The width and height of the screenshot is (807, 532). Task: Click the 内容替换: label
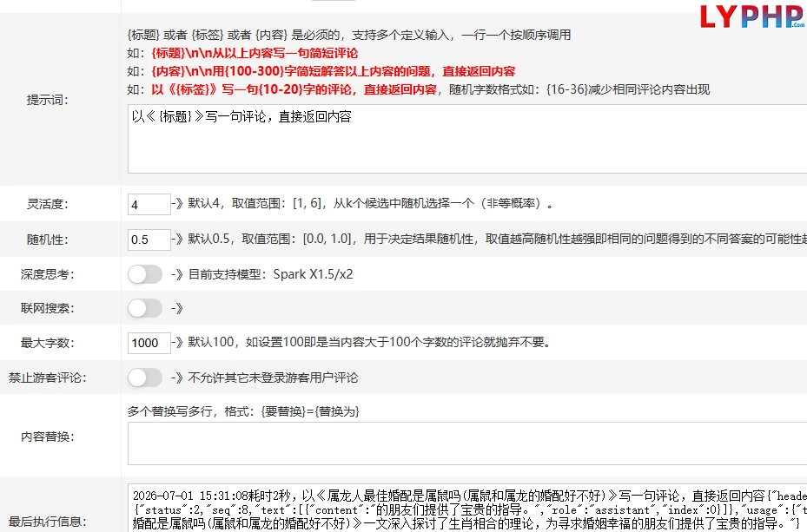pos(48,437)
